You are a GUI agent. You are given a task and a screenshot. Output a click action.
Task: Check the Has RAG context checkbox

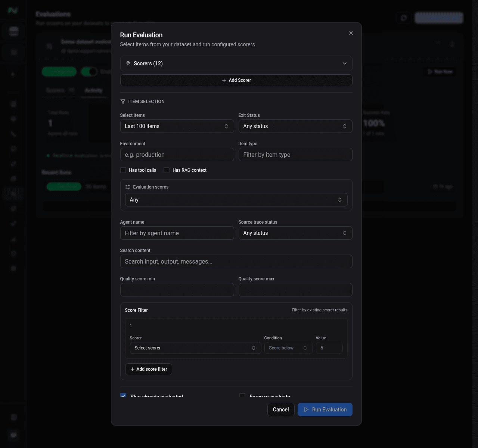pyautogui.click(x=167, y=170)
